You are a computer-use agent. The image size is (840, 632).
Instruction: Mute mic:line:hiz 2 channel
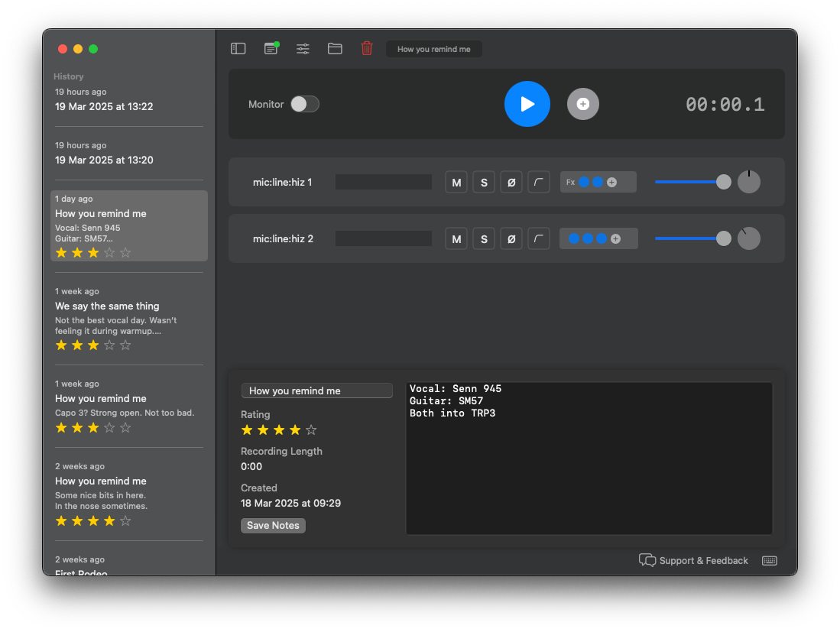click(x=456, y=239)
